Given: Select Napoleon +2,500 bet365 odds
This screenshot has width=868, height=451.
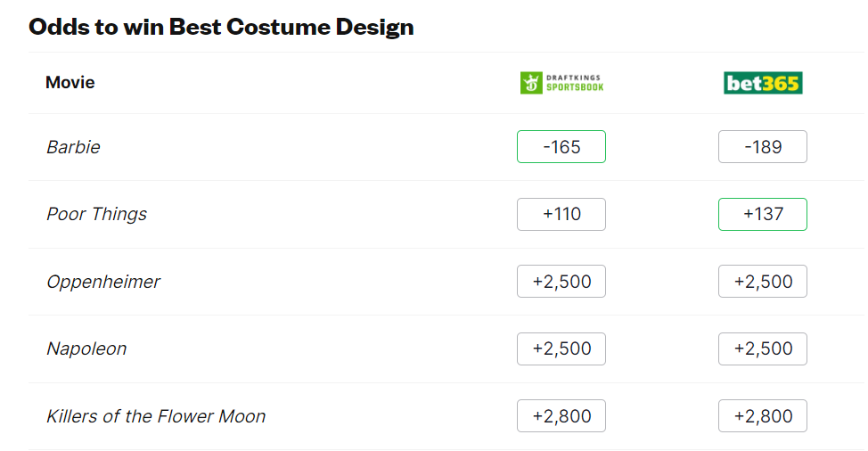Looking at the screenshot, I should tap(763, 349).
